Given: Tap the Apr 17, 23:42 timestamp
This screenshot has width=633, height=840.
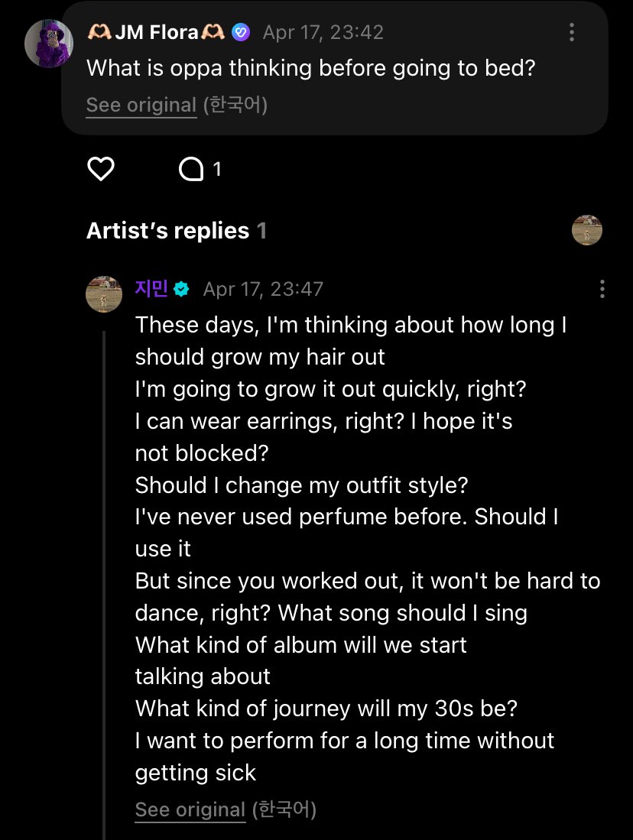Looking at the screenshot, I should (x=323, y=32).
